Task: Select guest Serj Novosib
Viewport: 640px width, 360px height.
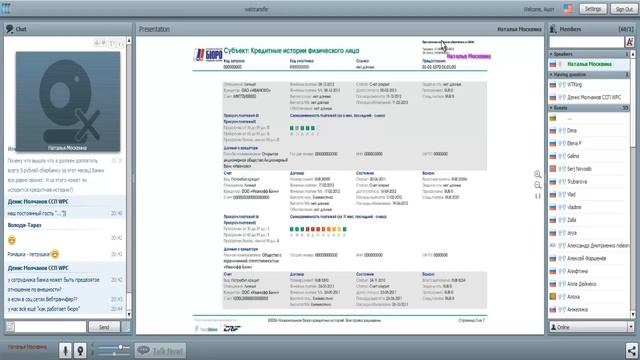Action: 589,169
